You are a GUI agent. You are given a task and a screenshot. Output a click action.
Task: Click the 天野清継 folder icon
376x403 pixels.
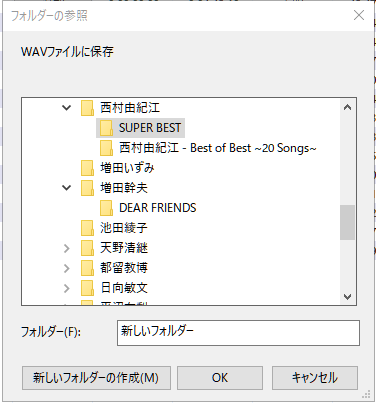pos(87,248)
